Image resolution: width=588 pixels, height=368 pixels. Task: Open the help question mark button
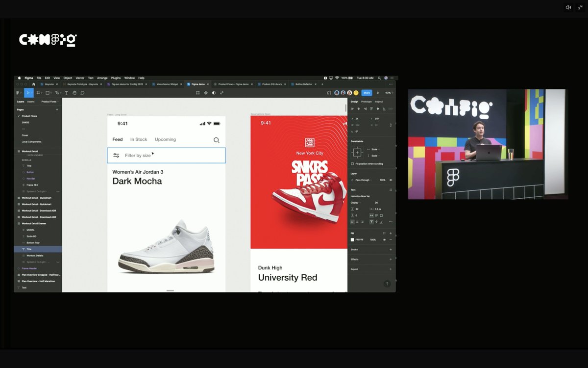tap(387, 284)
